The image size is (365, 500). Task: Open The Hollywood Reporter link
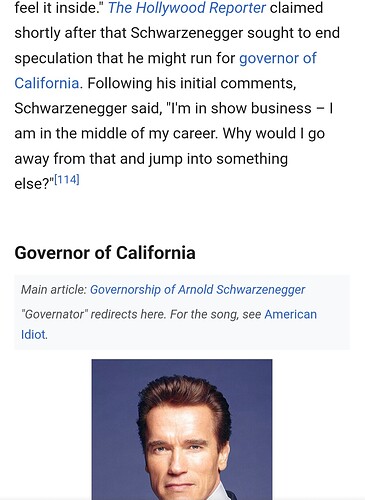point(187,8)
